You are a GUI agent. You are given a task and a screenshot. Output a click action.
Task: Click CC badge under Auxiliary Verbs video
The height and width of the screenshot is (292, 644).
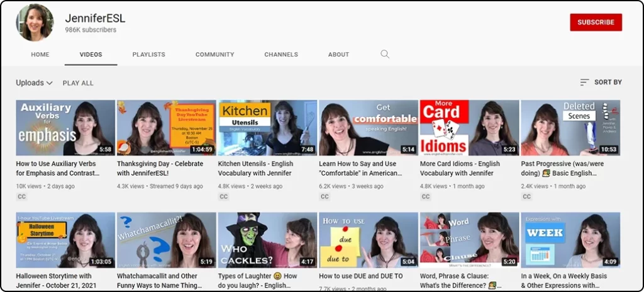click(x=22, y=196)
